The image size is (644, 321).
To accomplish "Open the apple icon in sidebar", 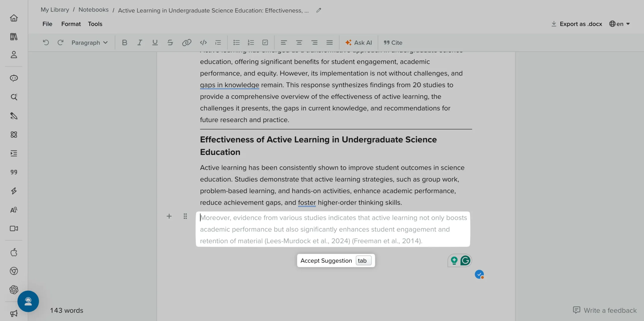I will click(x=14, y=252).
